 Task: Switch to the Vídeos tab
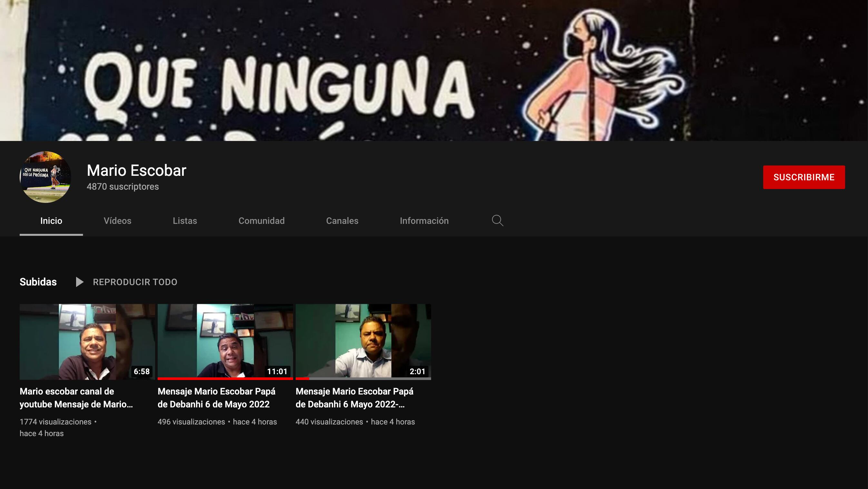(x=117, y=221)
